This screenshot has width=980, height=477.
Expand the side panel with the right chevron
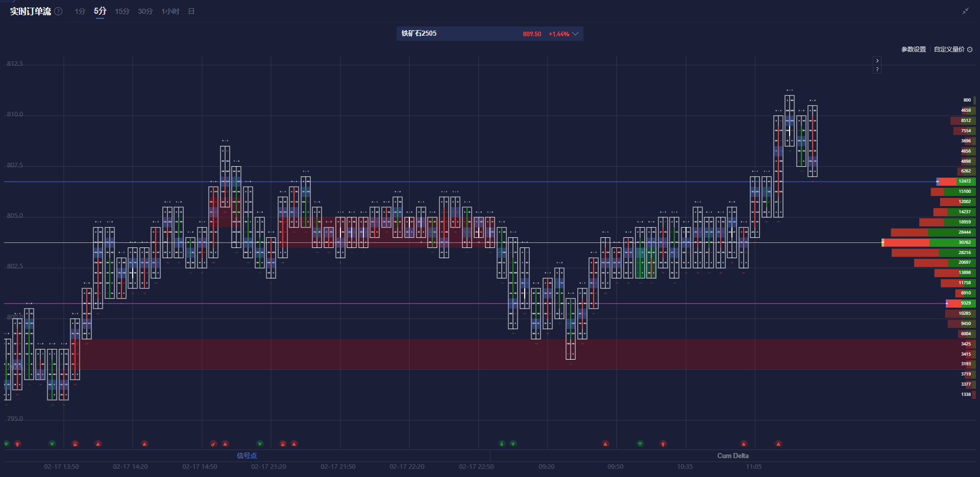(x=877, y=61)
